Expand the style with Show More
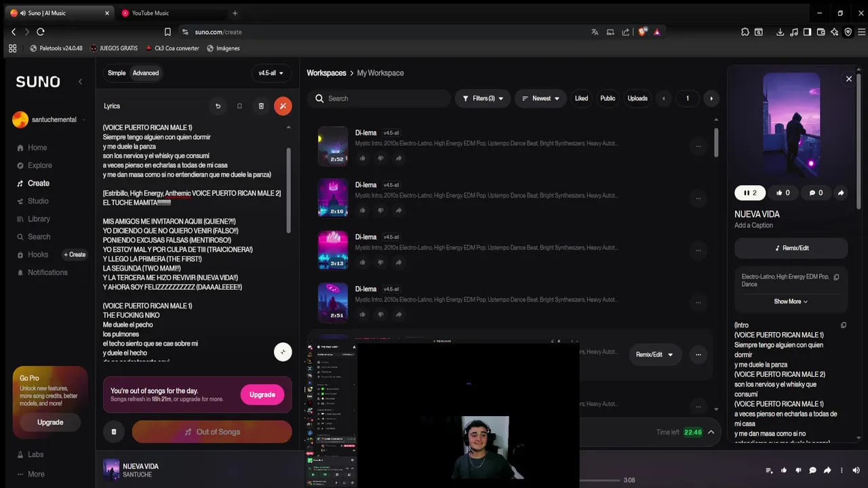This screenshot has height=488, width=868. [791, 302]
